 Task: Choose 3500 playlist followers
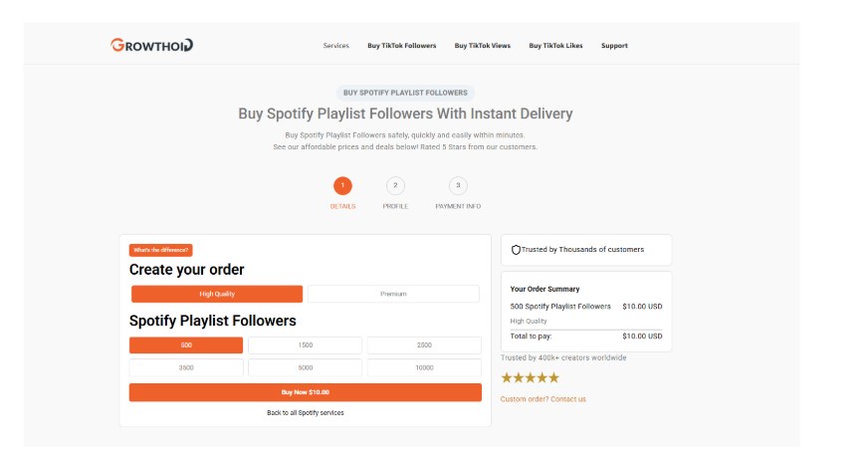pos(186,367)
